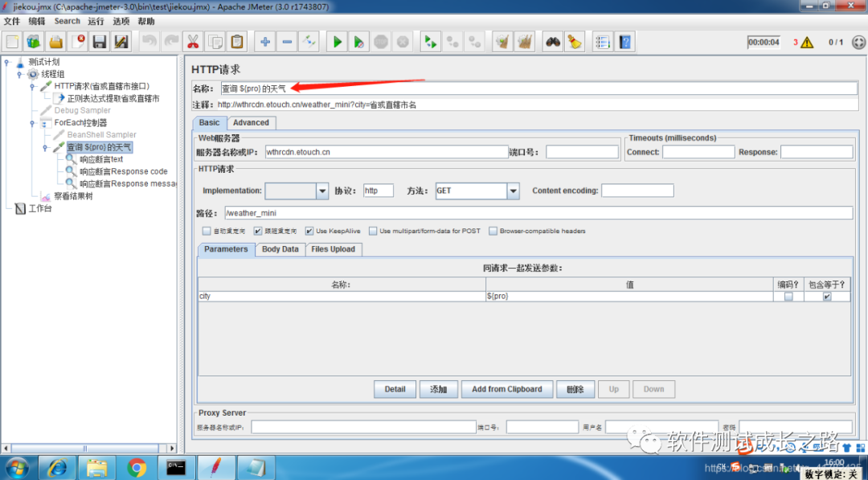
Task: Open the 文件 menu
Action: (11, 21)
